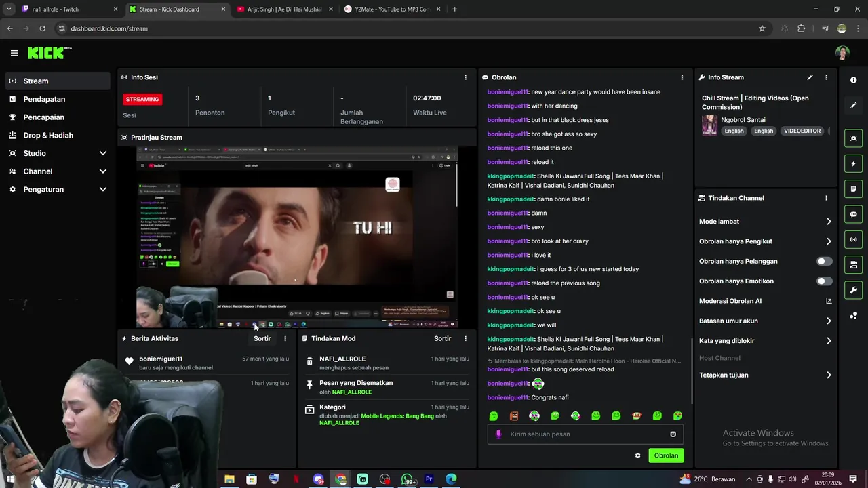Open chat settings gear icon
This screenshot has width=868, height=488.
(x=637, y=455)
